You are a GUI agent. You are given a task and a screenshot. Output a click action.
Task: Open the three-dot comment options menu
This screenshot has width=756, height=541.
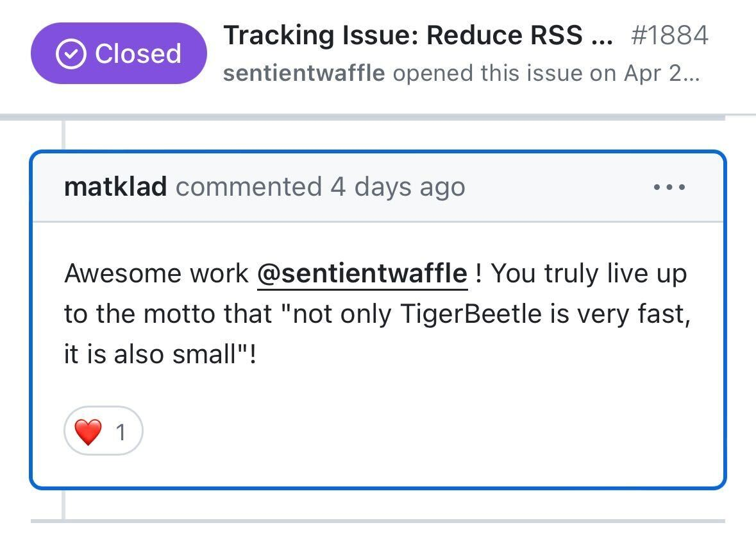click(x=669, y=187)
